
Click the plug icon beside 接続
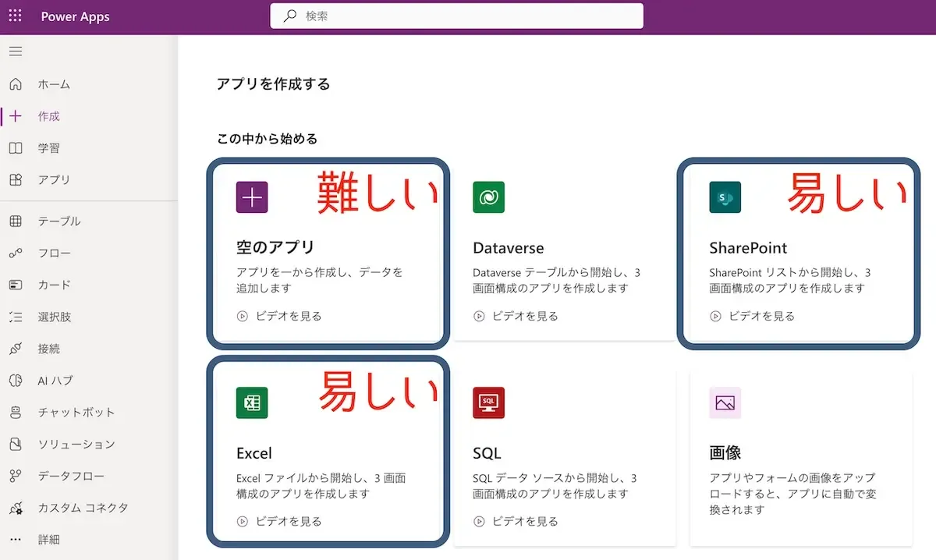pyautogui.click(x=16, y=349)
